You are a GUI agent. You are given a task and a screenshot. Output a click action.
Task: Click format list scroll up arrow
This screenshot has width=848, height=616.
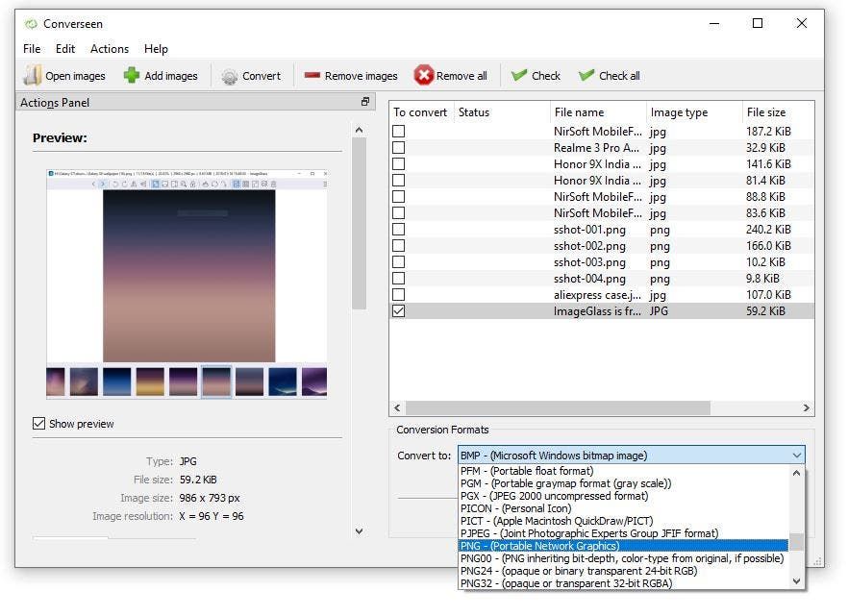click(x=796, y=473)
